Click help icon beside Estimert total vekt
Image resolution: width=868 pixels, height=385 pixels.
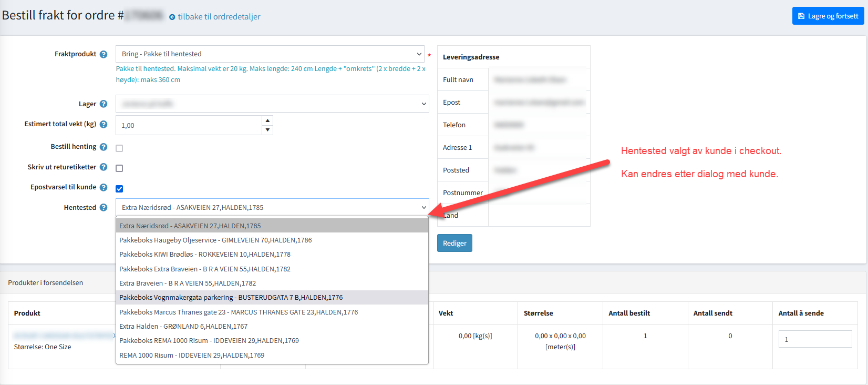click(x=104, y=125)
